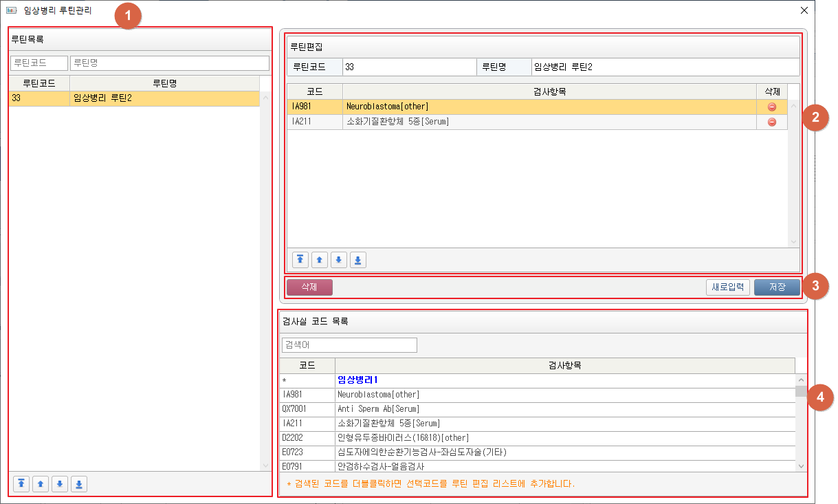
Task: Click move-to-bottom arrow in routine list panel
Action: (x=80, y=484)
